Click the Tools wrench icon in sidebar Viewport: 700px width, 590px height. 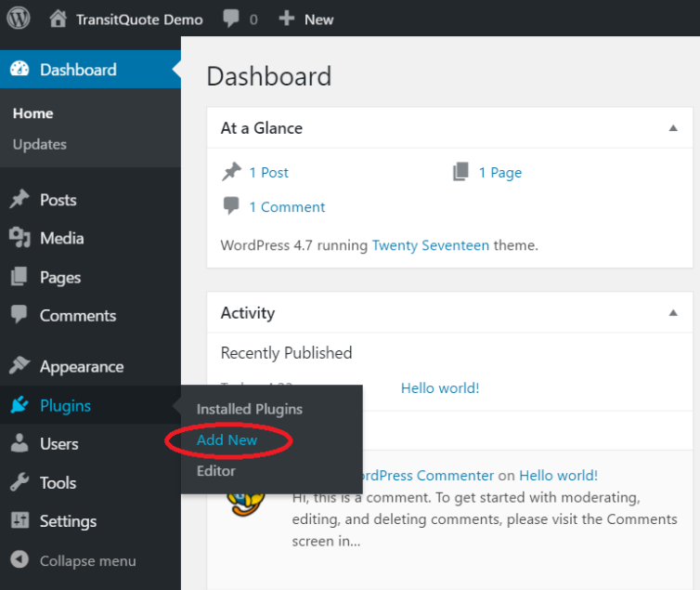pos(19,482)
